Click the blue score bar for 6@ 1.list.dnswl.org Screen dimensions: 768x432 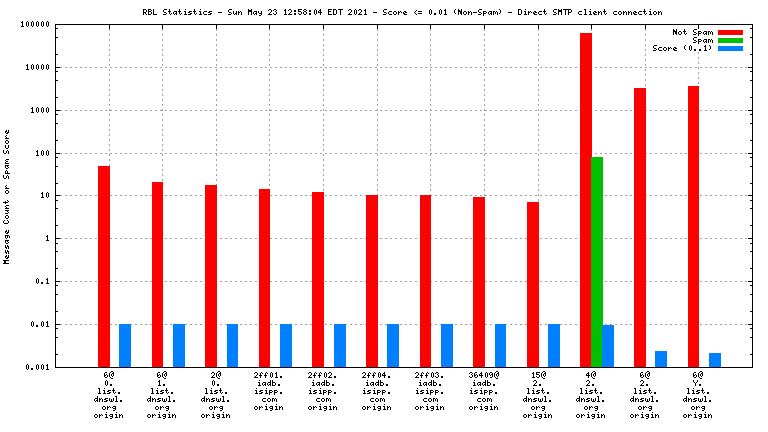tap(179, 345)
